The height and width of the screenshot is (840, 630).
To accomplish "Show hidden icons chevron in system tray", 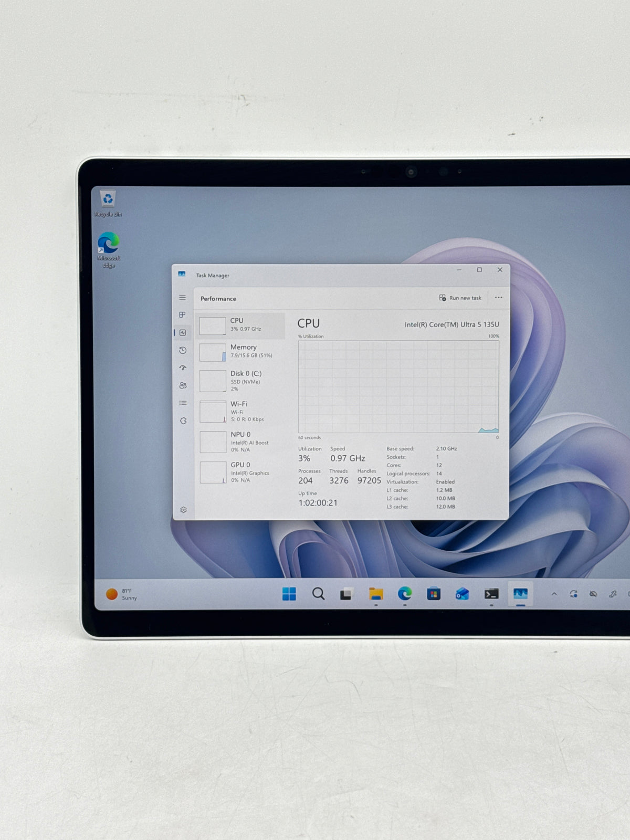I will pyautogui.click(x=554, y=594).
